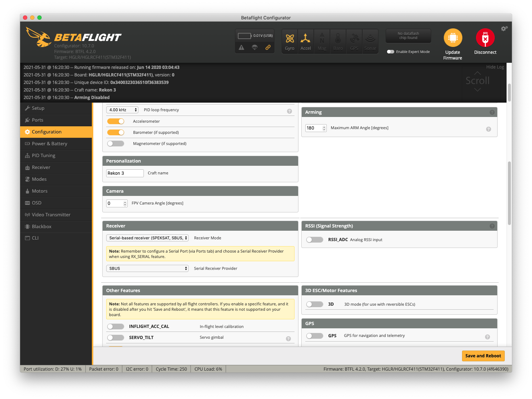Open settings via the top-right gear icon
The height and width of the screenshot is (399, 532).
tap(504, 29)
